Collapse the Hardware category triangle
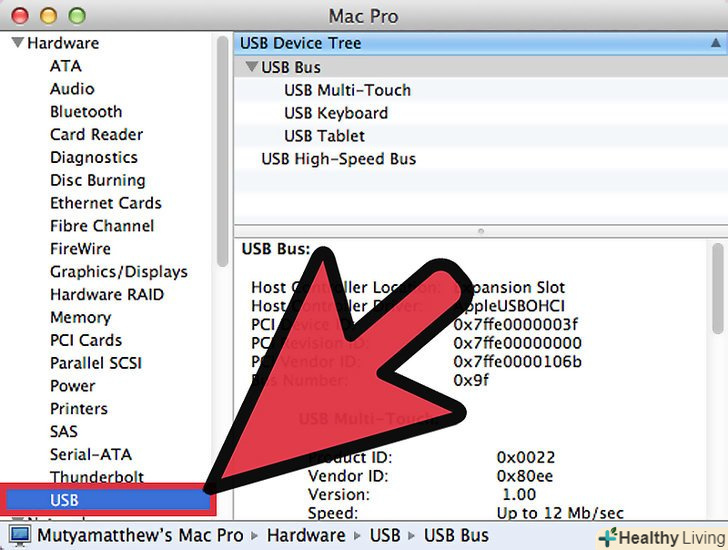The height and width of the screenshot is (550, 728). pos(18,43)
